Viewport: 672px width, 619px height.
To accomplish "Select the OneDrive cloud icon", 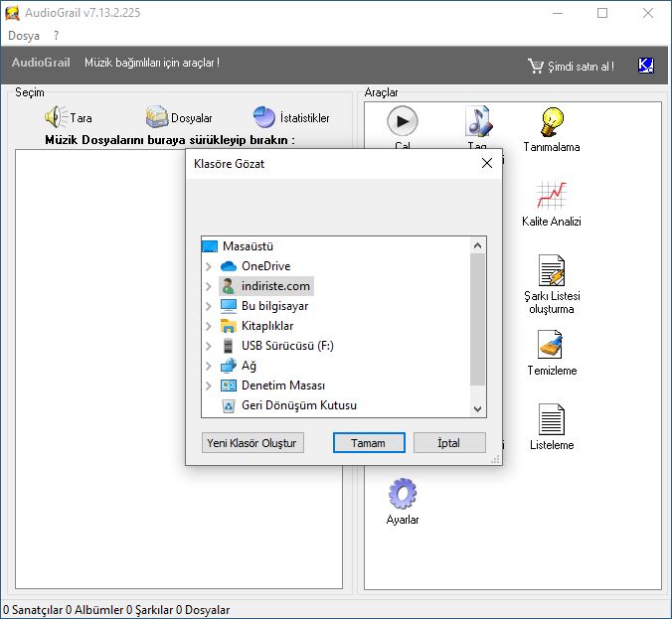I will pyautogui.click(x=228, y=266).
